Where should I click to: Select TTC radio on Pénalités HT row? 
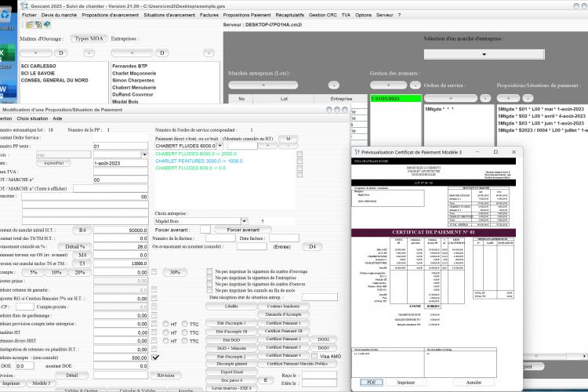click(x=184, y=332)
